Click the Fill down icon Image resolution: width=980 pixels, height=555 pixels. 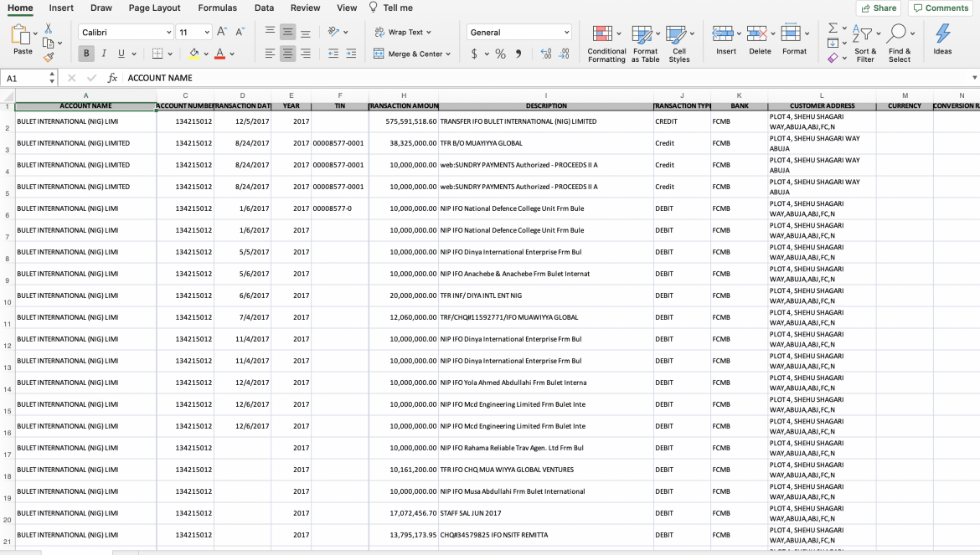pos(833,43)
